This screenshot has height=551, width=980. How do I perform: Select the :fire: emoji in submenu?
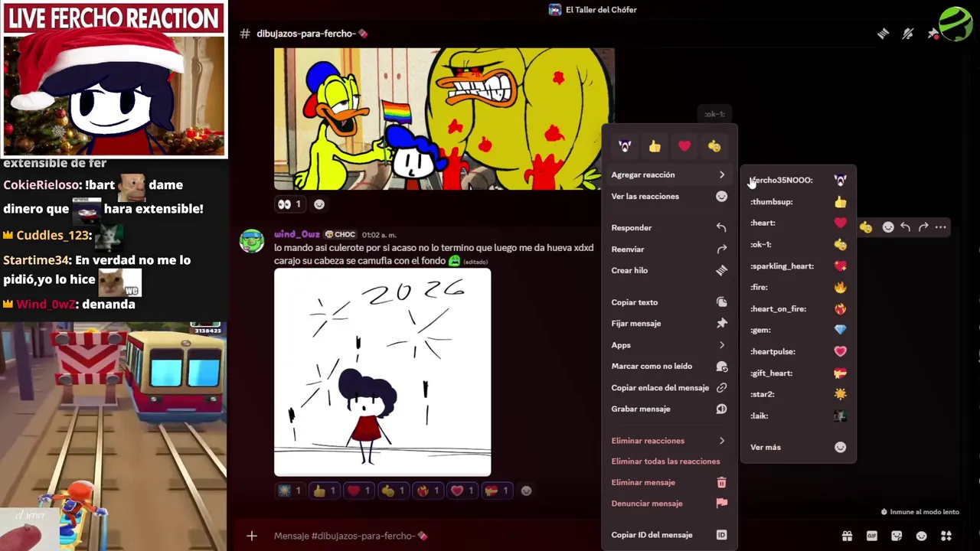pos(799,288)
